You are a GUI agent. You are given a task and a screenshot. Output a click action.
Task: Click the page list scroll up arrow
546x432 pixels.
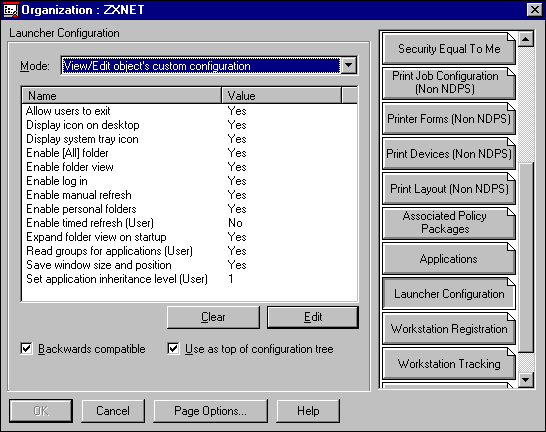point(525,39)
